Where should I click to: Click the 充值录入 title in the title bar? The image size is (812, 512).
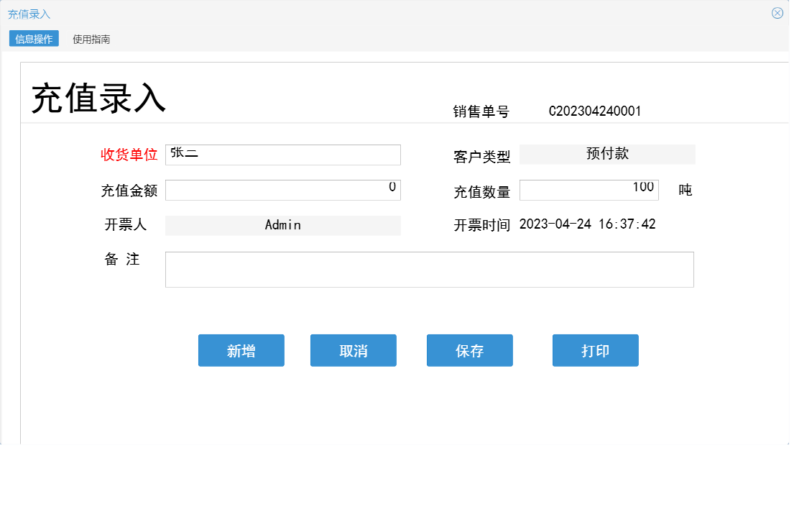point(29,12)
